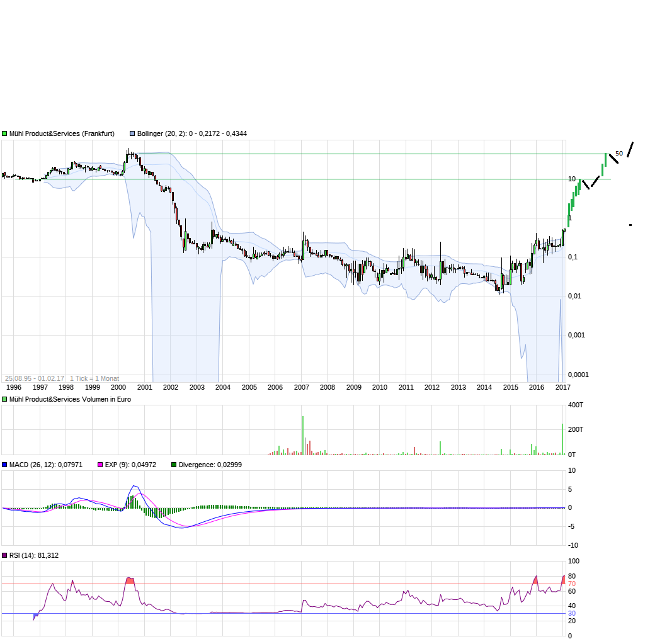Click the 1 Tick = 1 Monat label
This screenshot has height=644, width=650.
click(93, 378)
